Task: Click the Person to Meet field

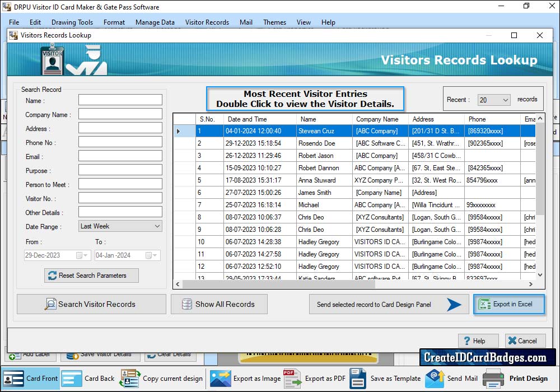Action: (120, 184)
